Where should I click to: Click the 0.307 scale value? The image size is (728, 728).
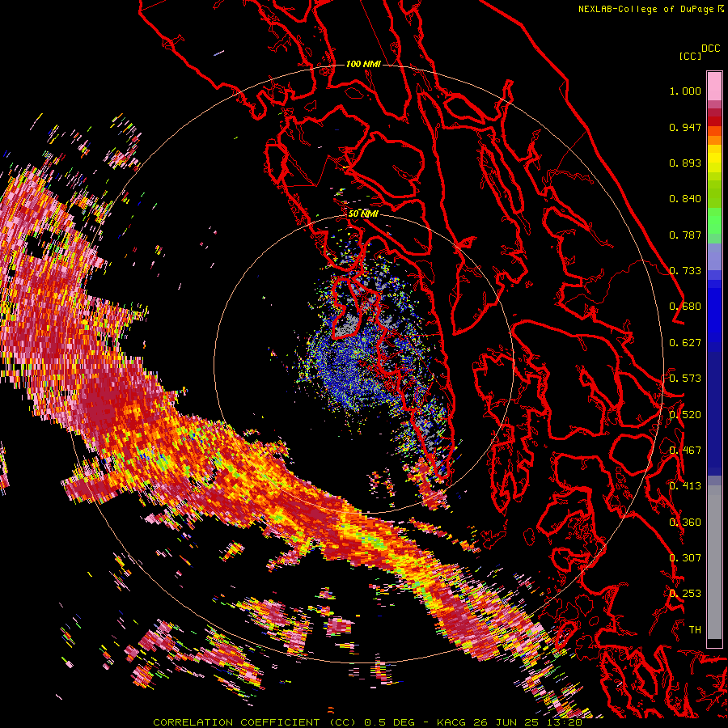[685, 558]
